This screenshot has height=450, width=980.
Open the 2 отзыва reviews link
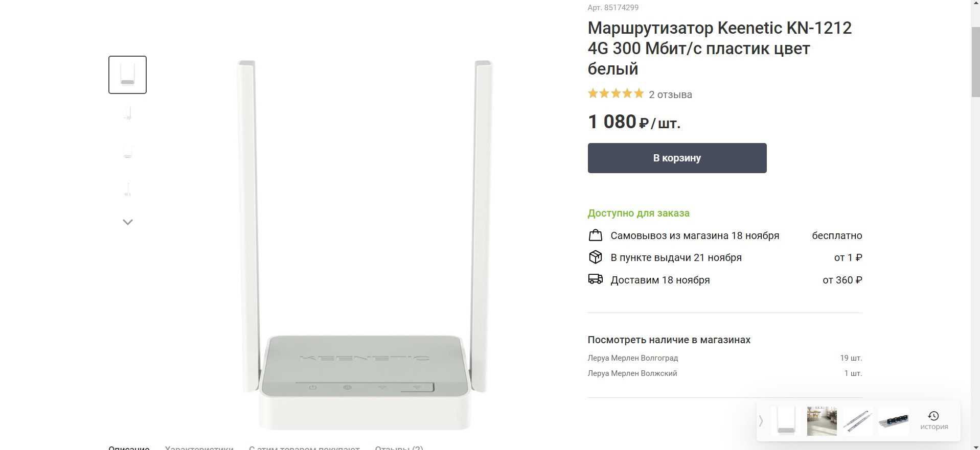tap(670, 94)
